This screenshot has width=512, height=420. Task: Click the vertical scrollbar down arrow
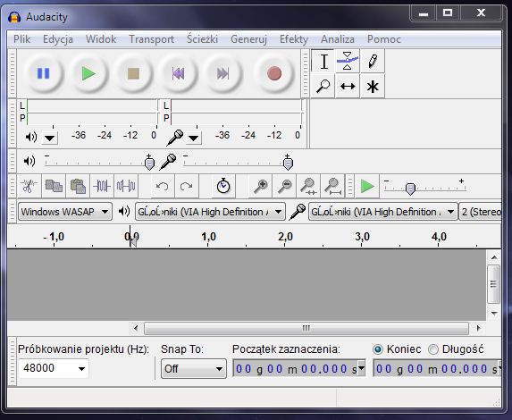pyautogui.click(x=494, y=314)
